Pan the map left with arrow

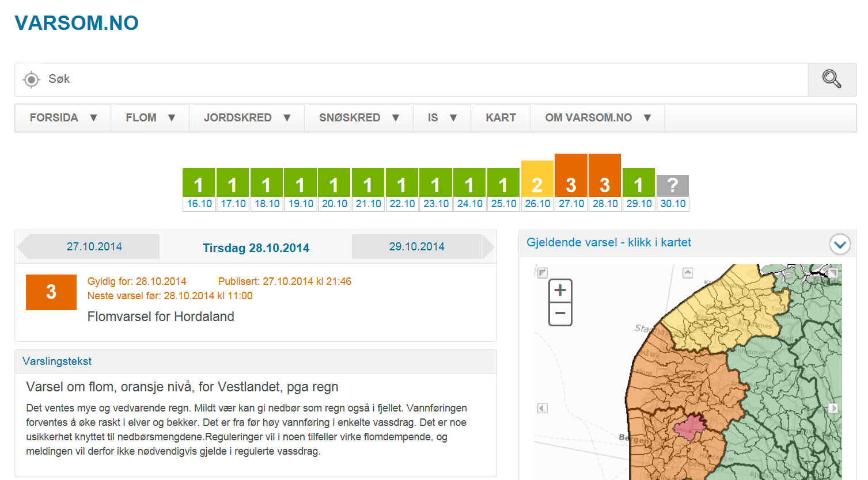pyautogui.click(x=542, y=408)
